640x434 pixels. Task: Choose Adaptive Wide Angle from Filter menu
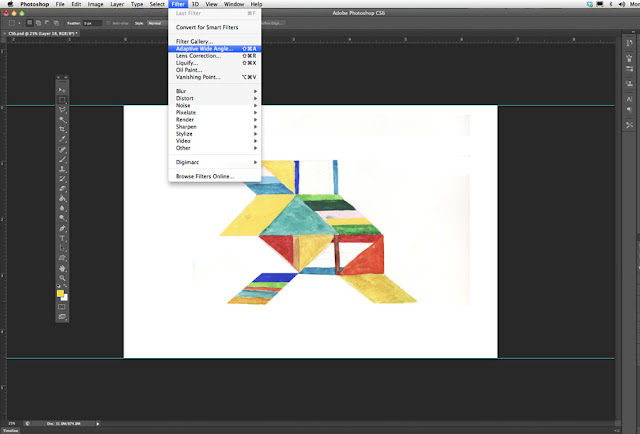[x=215, y=49]
